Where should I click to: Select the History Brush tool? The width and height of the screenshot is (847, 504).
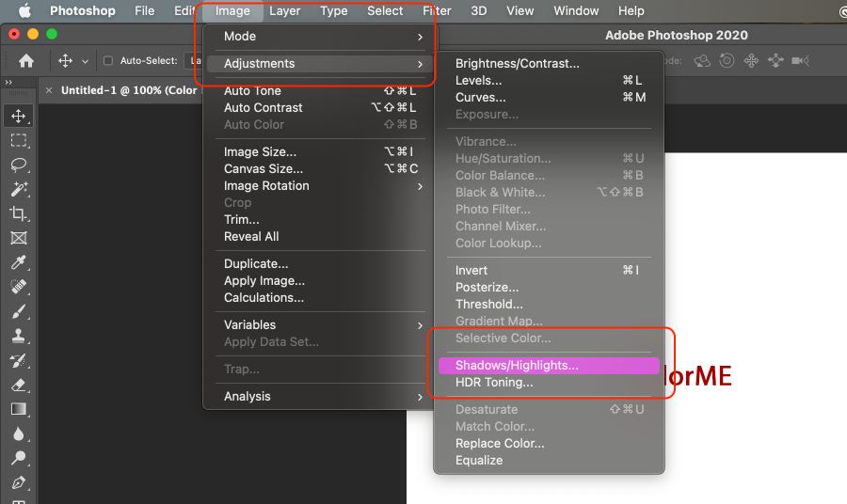coord(19,360)
